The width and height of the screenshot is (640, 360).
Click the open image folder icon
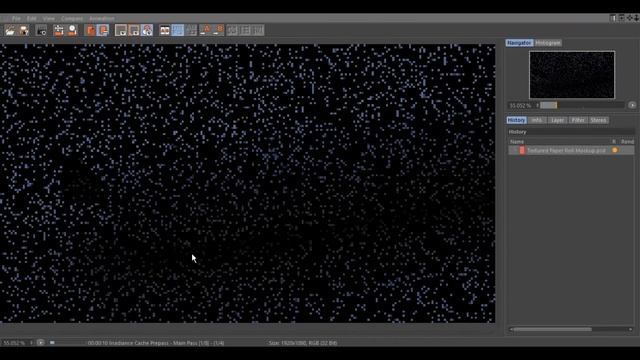(10, 30)
